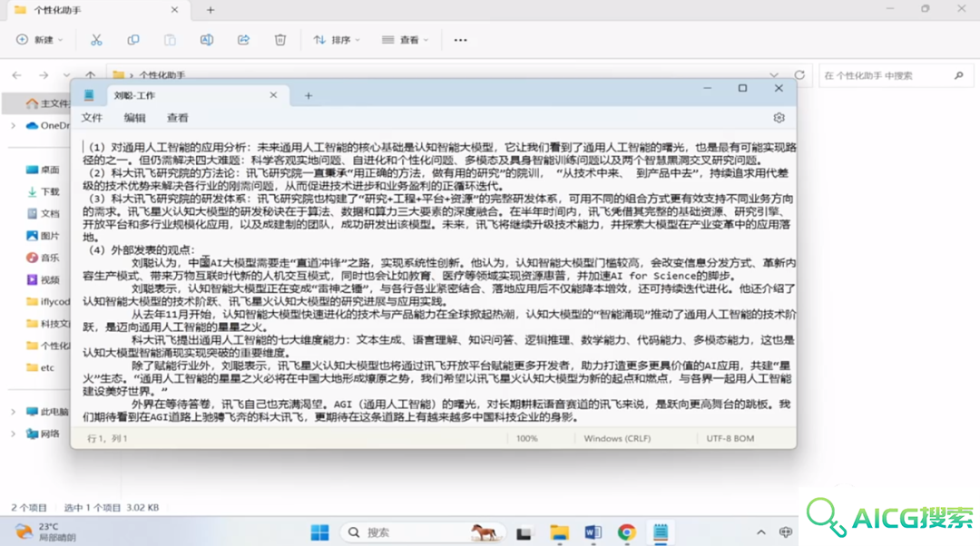Screen dimensions: 980x546
Task: Open File Explorer from the taskbar
Action: coord(559,532)
